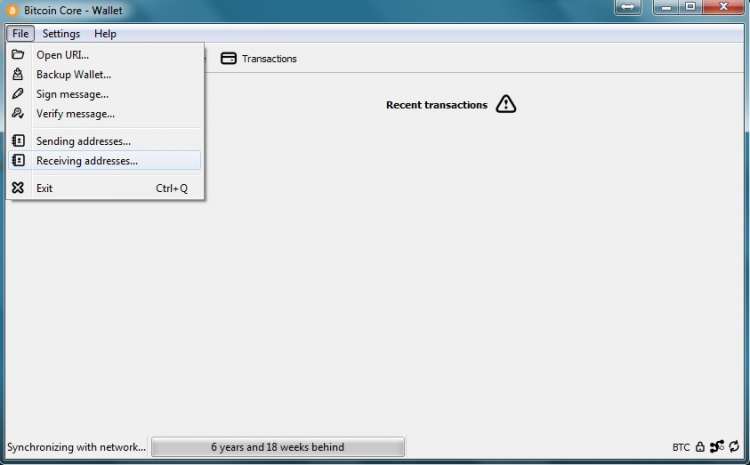Open the Help menu

[x=105, y=33]
